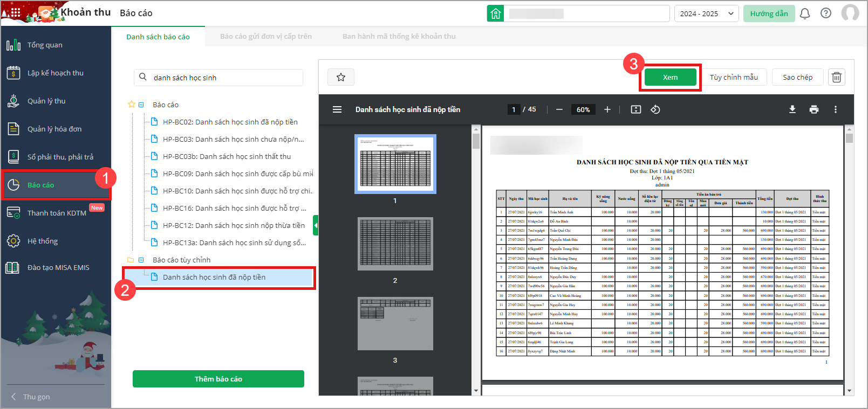
Task: Download the PDF report
Action: click(x=792, y=109)
